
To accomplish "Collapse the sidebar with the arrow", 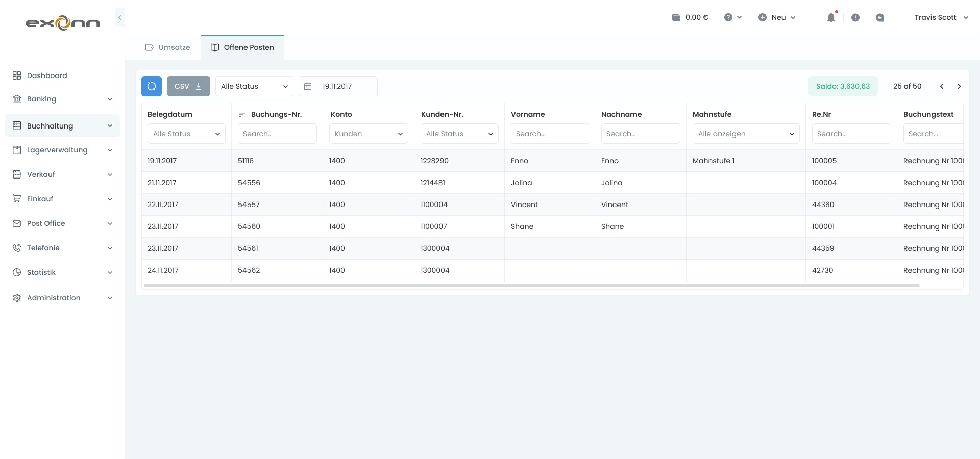I will click(119, 17).
